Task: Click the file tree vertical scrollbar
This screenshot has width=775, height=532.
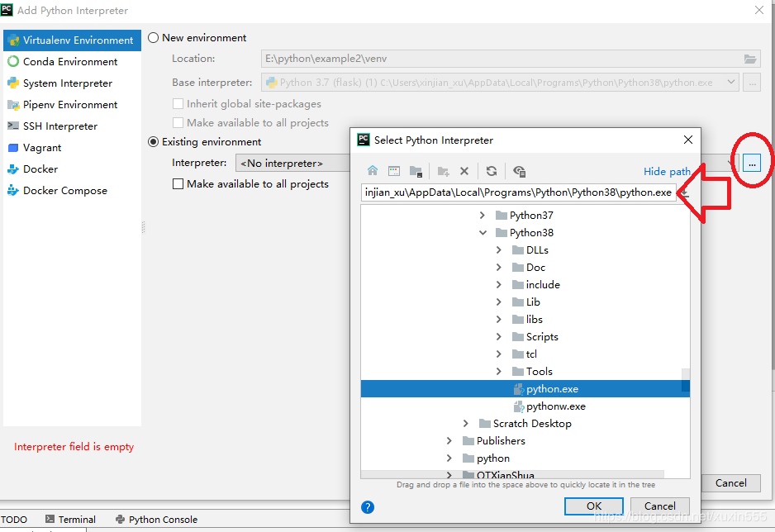Action: (686, 380)
